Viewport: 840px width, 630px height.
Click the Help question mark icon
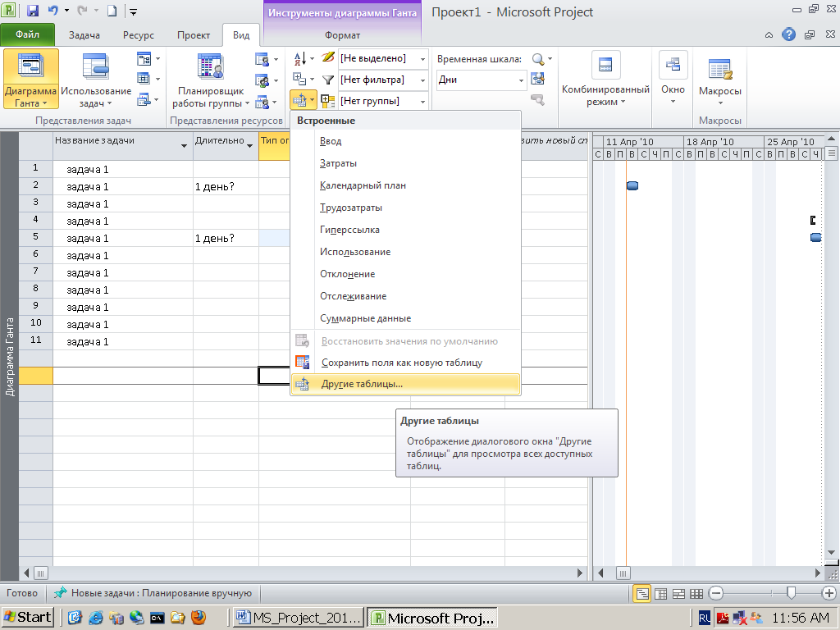tap(788, 34)
